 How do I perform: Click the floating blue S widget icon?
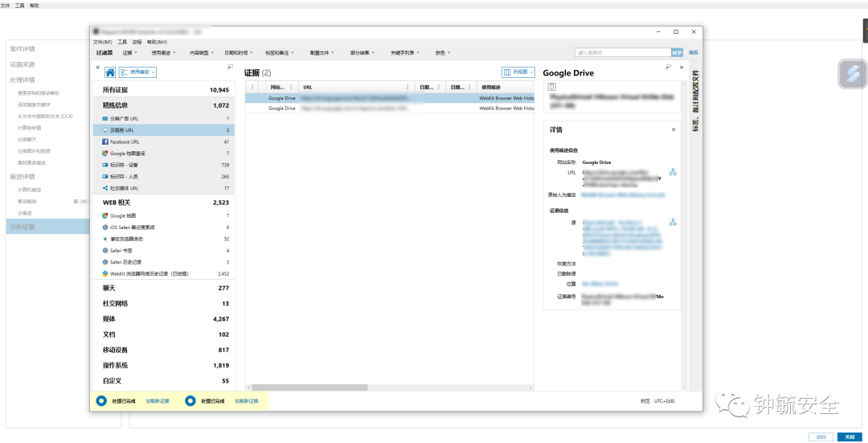coord(853,74)
